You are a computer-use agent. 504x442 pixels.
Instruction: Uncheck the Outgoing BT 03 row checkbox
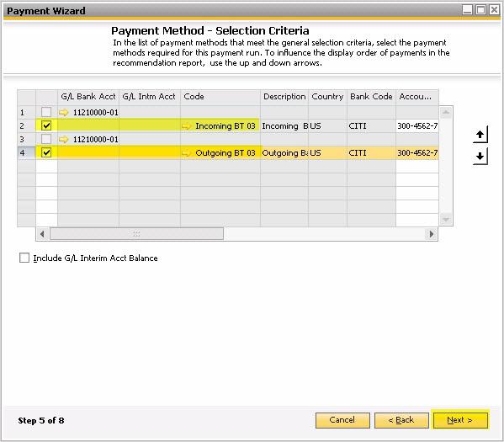(46, 152)
